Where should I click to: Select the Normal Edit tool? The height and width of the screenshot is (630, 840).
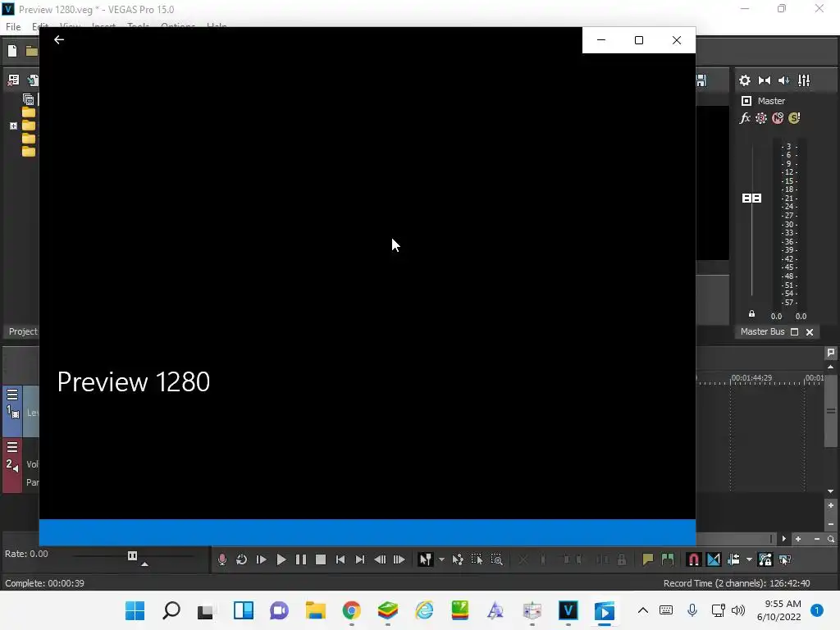pos(426,559)
